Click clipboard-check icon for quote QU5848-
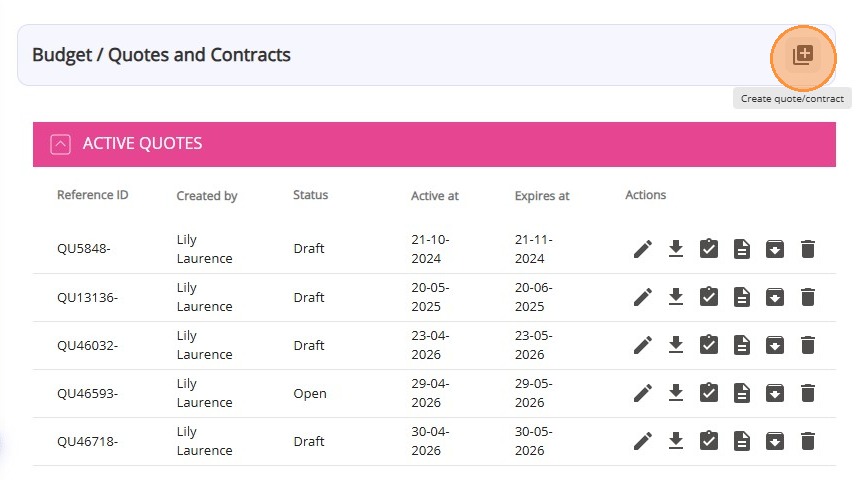Image resolution: width=860 pixels, height=480 pixels. pyautogui.click(x=709, y=249)
